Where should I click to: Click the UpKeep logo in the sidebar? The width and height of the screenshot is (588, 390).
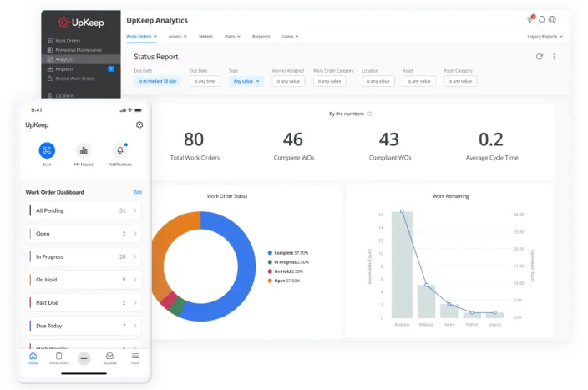[x=81, y=23]
